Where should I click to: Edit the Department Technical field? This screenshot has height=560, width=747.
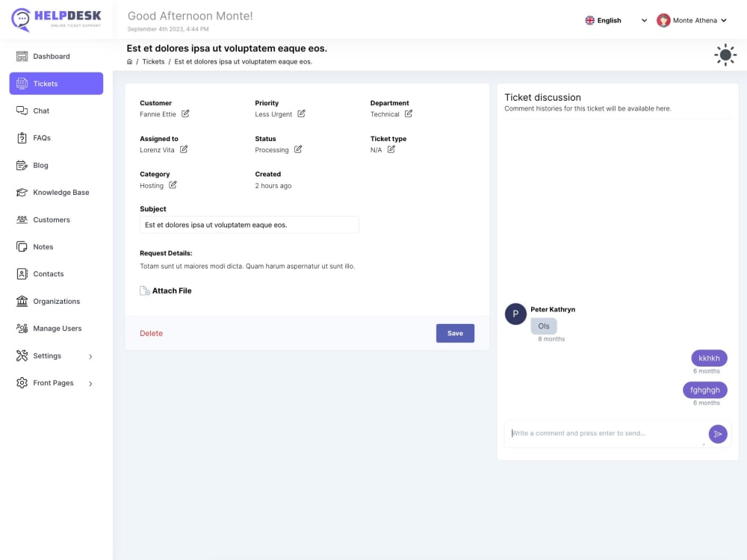coord(409,113)
